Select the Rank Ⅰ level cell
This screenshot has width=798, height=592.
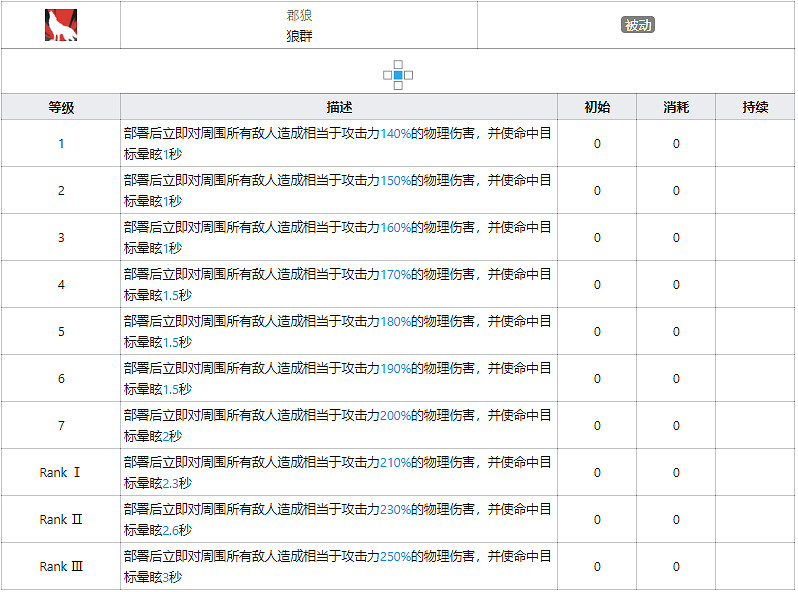[61, 472]
